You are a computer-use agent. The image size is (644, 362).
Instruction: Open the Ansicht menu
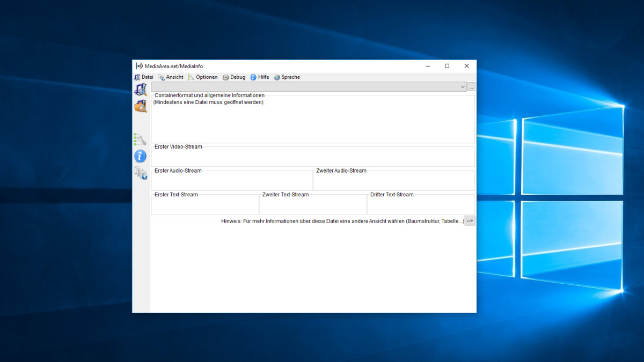click(x=171, y=77)
